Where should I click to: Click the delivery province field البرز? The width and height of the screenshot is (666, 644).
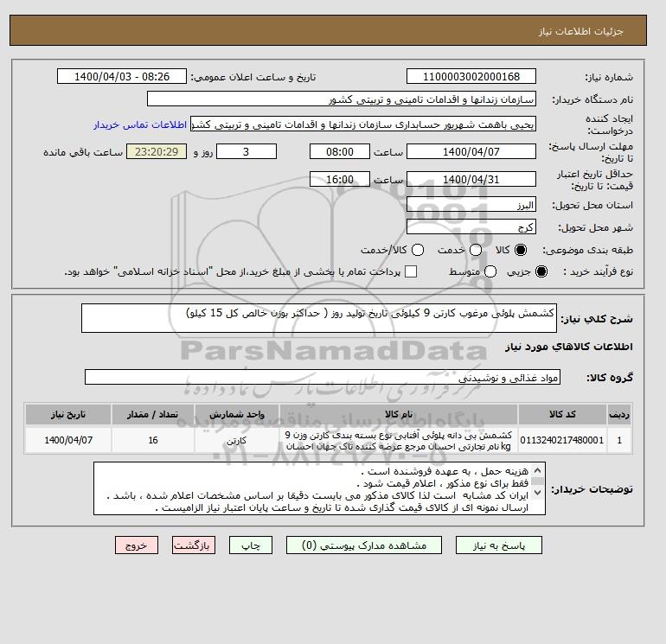point(471,205)
